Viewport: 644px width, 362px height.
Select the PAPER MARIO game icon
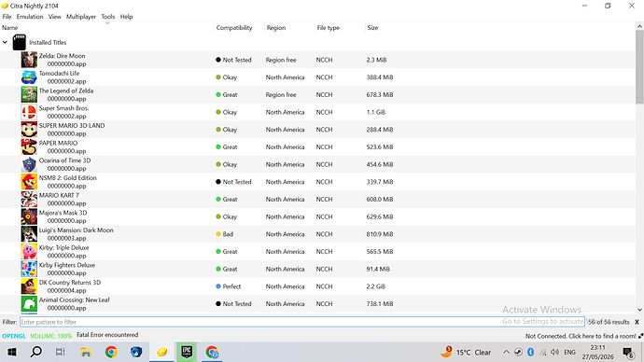29,146
